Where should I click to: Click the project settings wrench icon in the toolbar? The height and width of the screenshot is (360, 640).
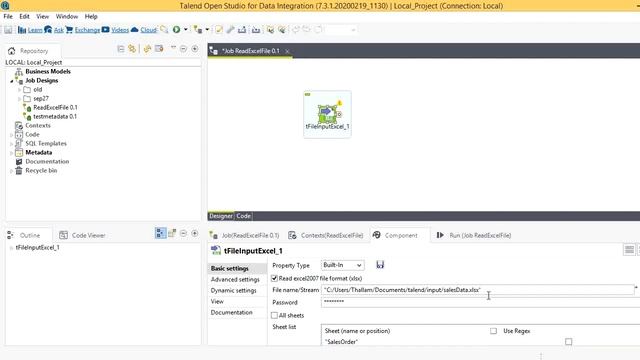pos(230,29)
